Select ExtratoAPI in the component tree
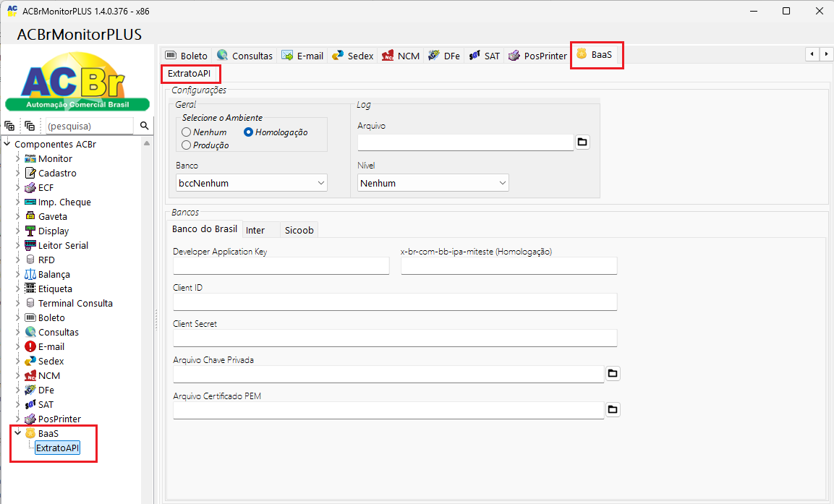834x504 pixels. coord(57,448)
